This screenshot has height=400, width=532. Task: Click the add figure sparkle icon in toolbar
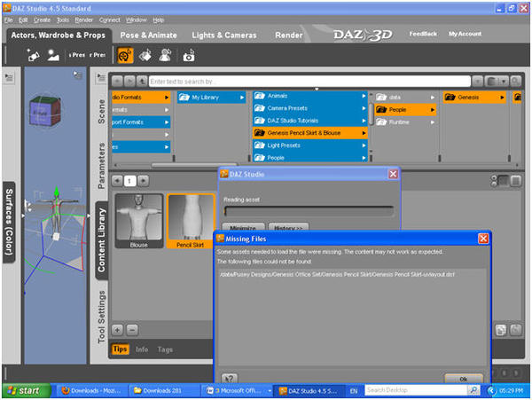point(33,55)
